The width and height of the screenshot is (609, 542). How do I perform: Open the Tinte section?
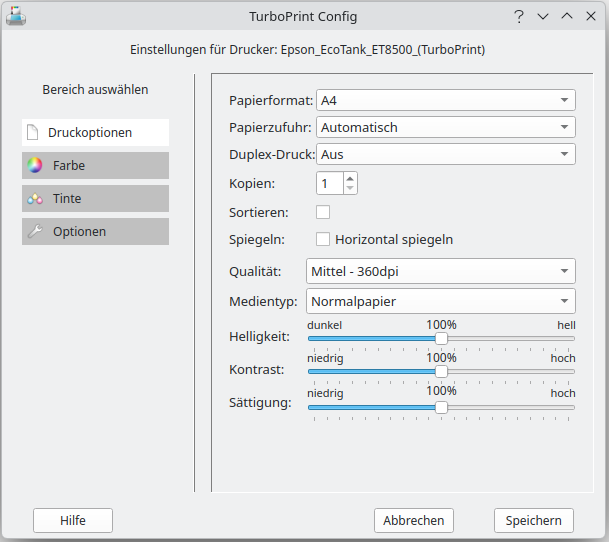[95, 199]
